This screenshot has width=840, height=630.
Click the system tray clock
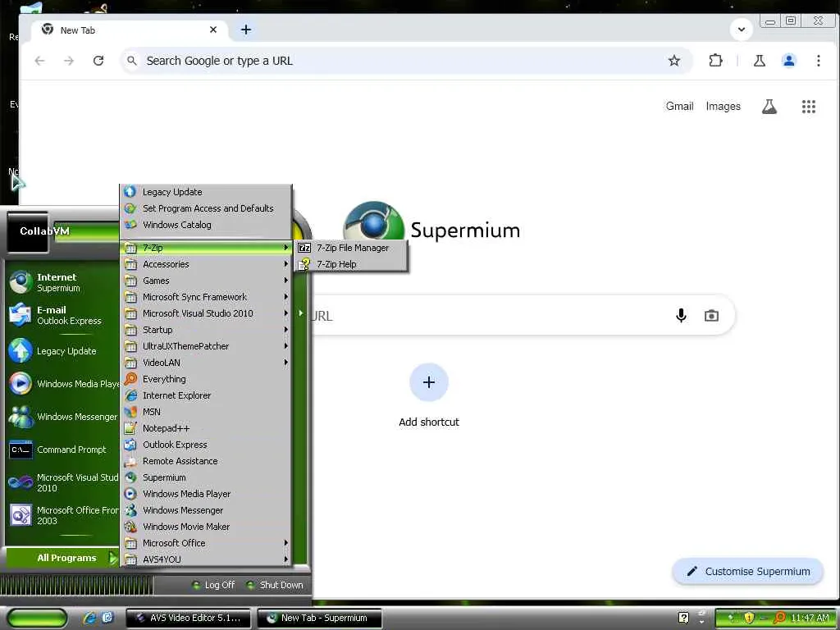click(810, 619)
